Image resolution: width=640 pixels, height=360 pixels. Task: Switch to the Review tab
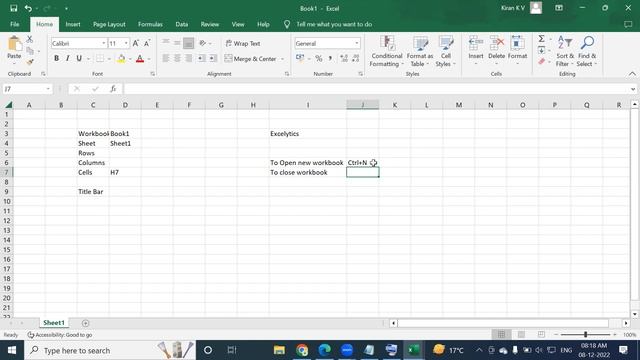(210, 24)
